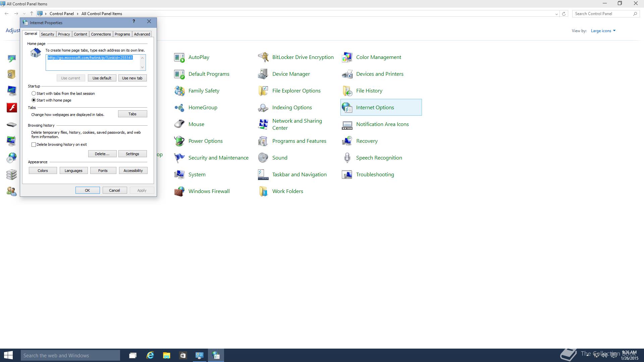
Task: Click the Internet Options icon
Action: click(x=347, y=108)
